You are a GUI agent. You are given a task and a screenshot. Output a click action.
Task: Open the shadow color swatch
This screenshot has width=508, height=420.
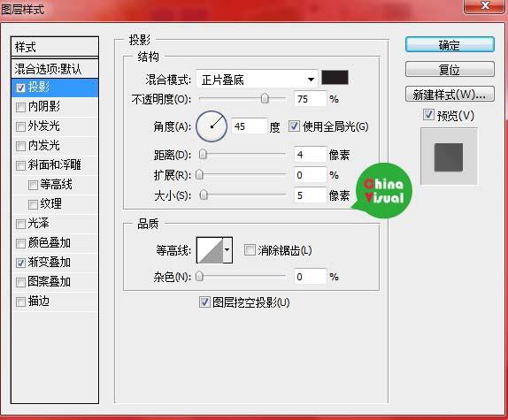click(335, 78)
